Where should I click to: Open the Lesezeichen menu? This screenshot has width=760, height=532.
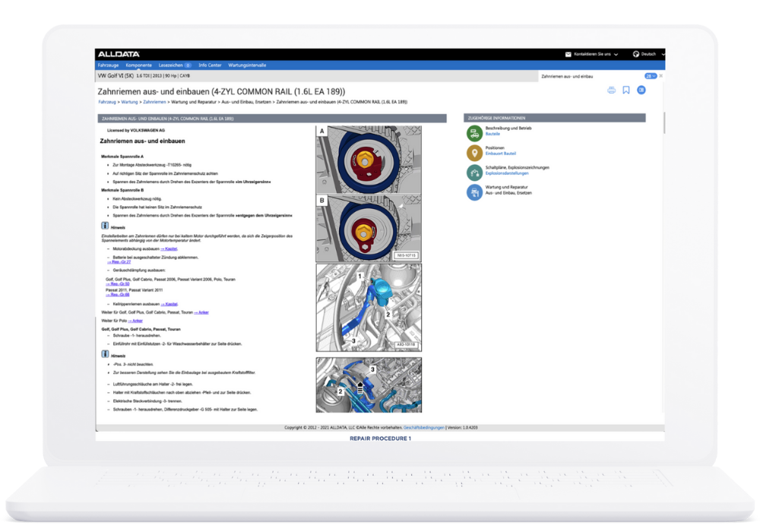(170, 65)
